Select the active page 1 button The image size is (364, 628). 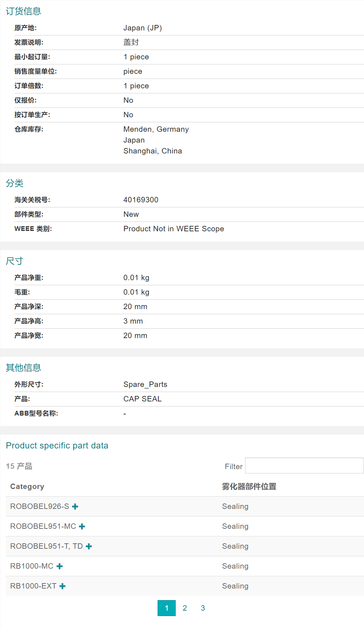[167, 608]
